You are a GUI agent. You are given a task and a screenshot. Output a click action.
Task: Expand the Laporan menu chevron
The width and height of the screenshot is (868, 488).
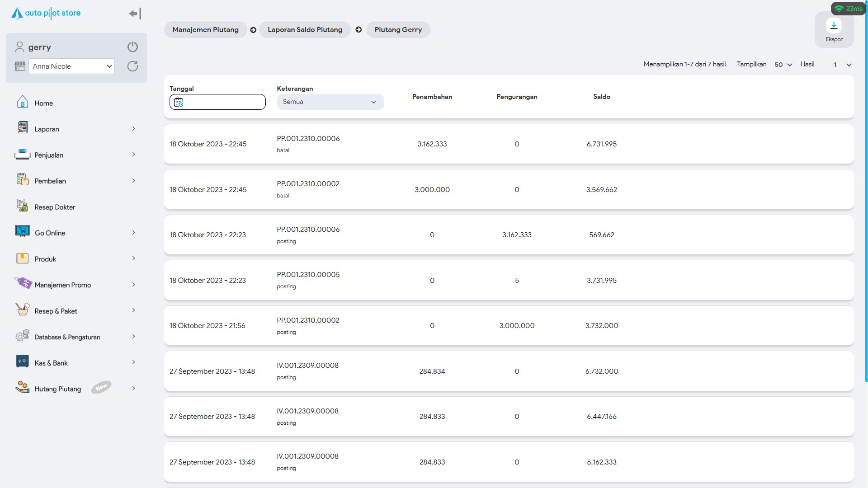point(133,129)
